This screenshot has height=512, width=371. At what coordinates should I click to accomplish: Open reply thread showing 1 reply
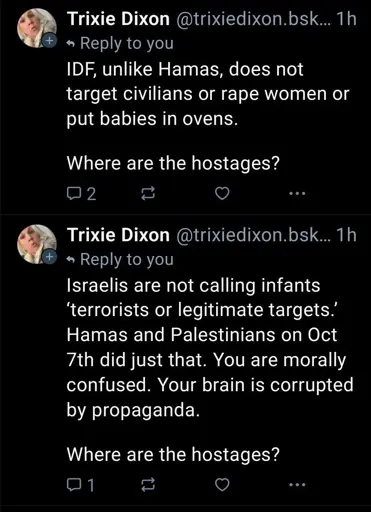coord(80,485)
